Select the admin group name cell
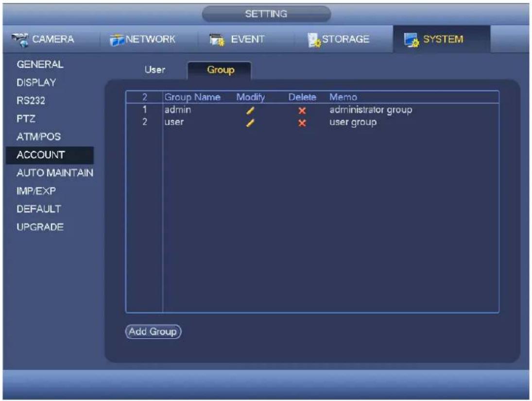This screenshot has height=401, width=532. [x=177, y=110]
